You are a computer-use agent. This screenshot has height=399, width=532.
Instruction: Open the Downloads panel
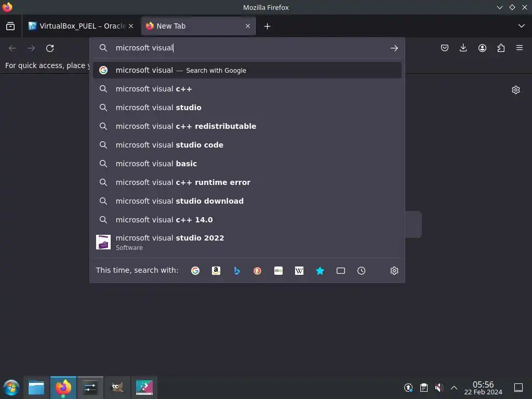[463, 48]
